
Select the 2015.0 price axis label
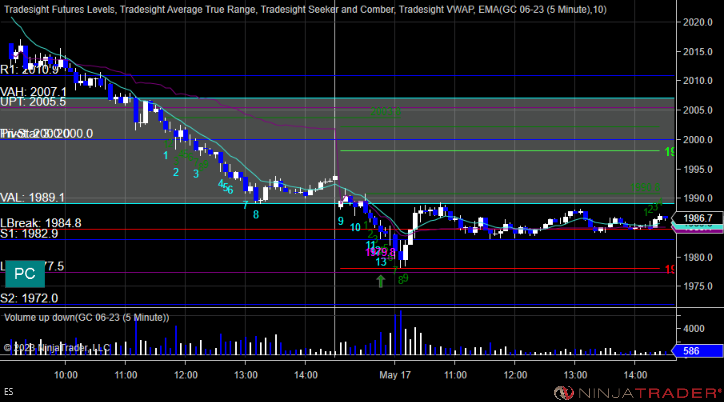click(698, 52)
